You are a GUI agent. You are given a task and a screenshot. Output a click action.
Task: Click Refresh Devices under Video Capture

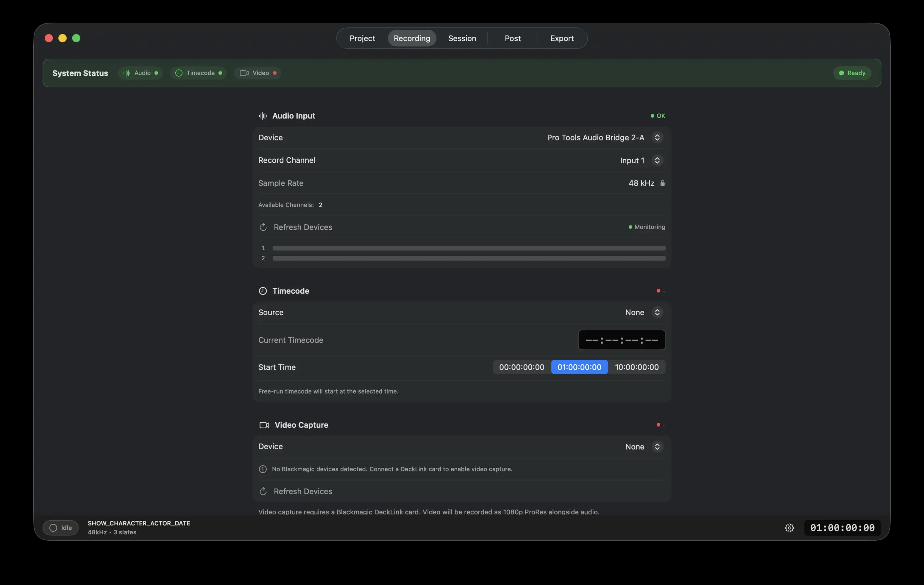click(302, 491)
